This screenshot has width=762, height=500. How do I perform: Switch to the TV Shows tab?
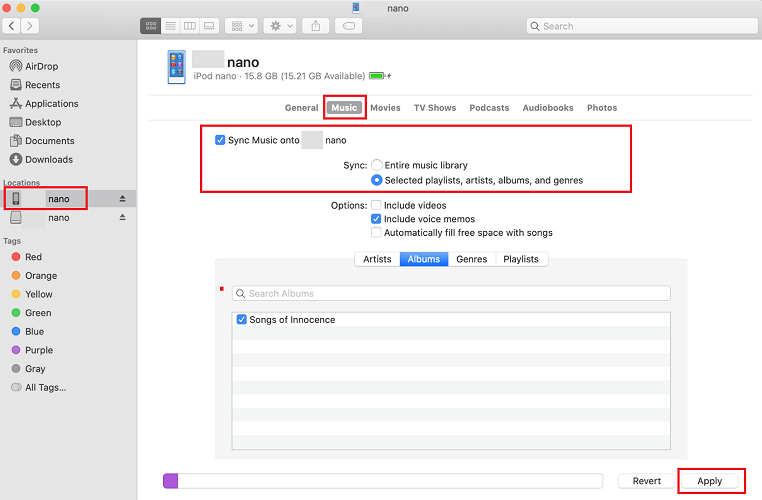tap(435, 108)
